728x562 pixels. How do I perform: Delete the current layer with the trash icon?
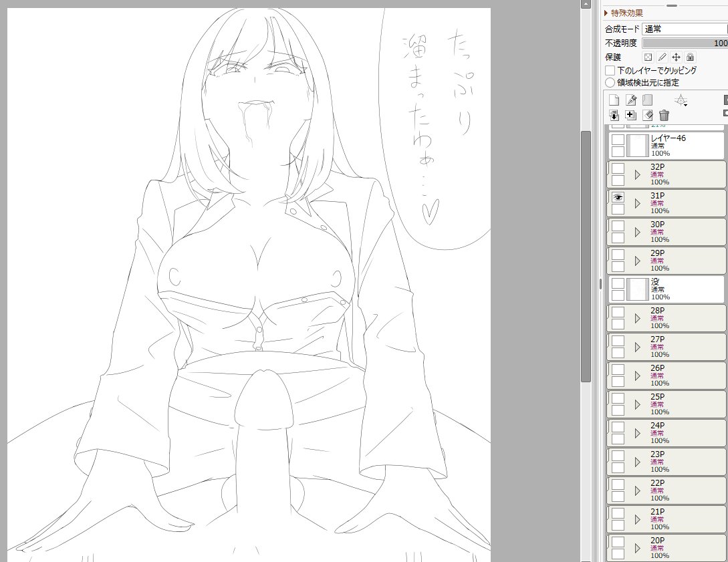click(x=664, y=115)
